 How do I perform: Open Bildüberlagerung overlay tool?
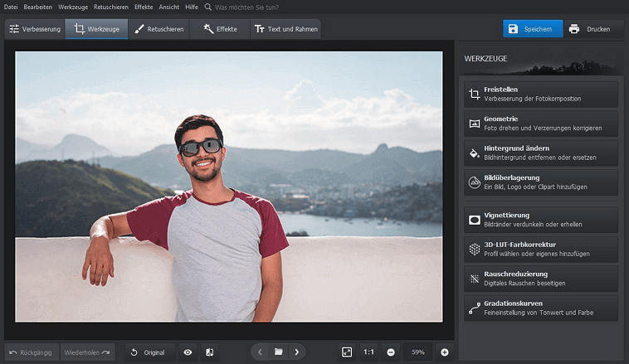pyautogui.click(x=540, y=182)
